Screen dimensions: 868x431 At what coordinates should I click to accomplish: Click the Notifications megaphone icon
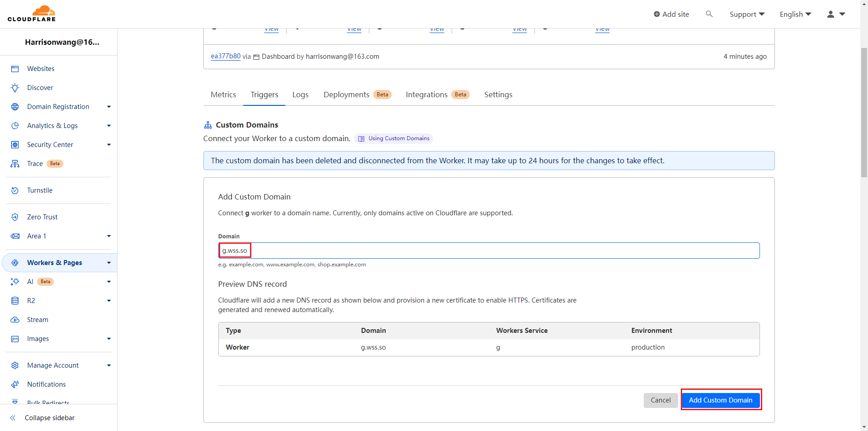coord(15,384)
